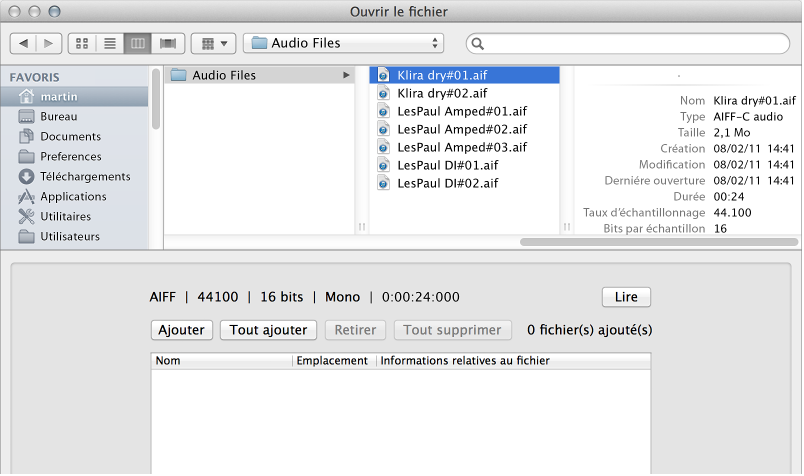Screen dimensions: 804x476
Task: Click the Lire playback button
Action: [x=626, y=297]
